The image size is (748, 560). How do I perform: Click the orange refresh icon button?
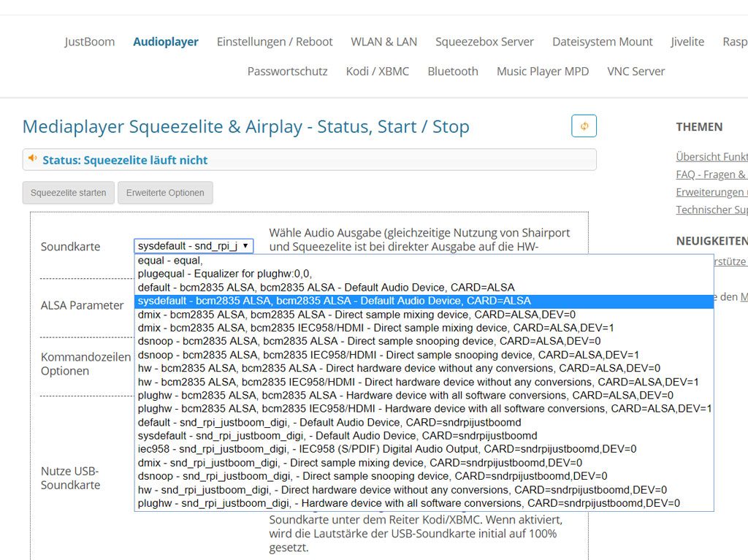point(584,126)
